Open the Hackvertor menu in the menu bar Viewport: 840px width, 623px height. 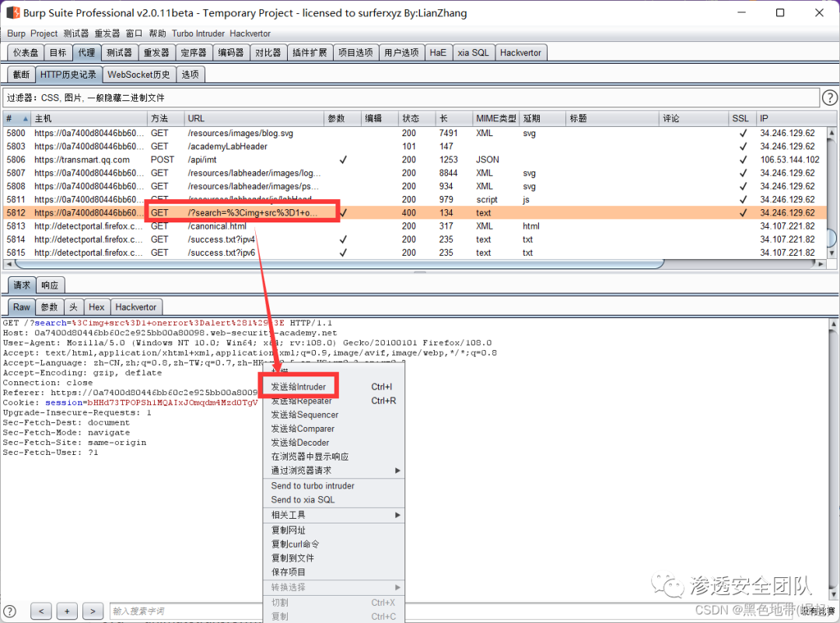pyautogui.click(x=250, y=33)
